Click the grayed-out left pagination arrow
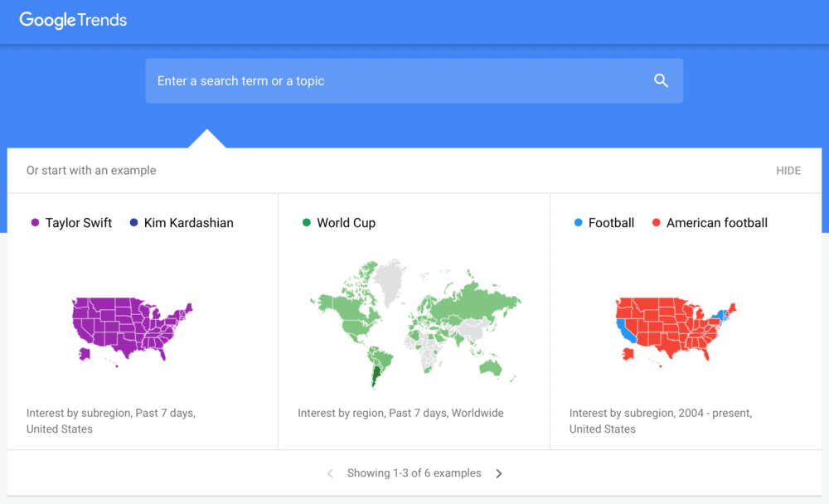The image size is (829, 504). [330, 472]
